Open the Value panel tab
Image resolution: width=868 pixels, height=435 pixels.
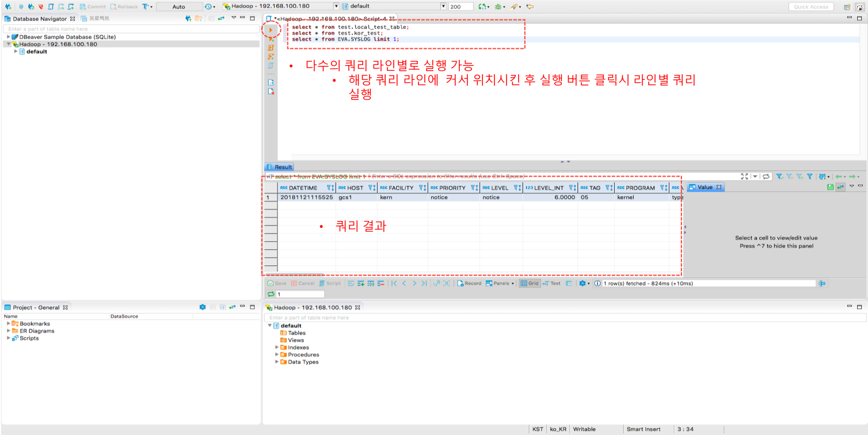(705, 188)
